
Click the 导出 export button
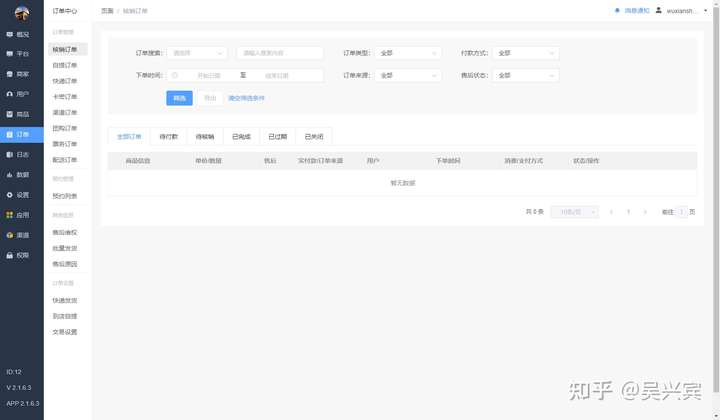tap(210, 98)
